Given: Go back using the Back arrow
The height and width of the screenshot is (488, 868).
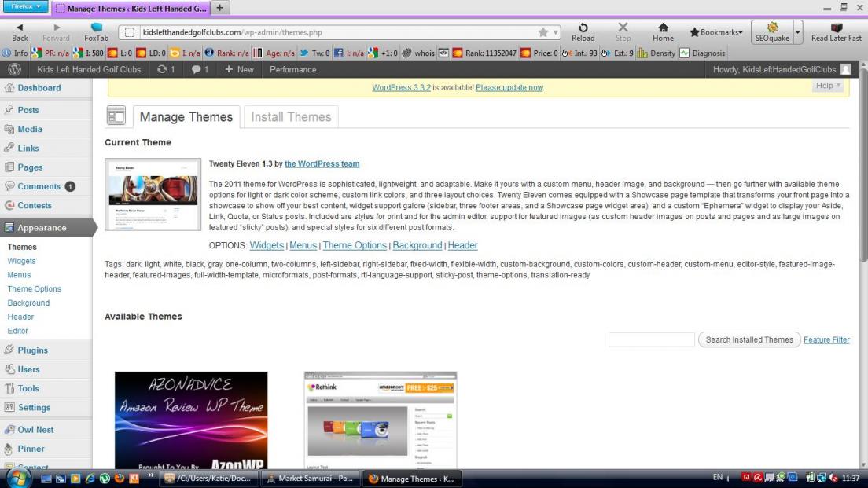Looking at the screenshot, I should point(20,32).
